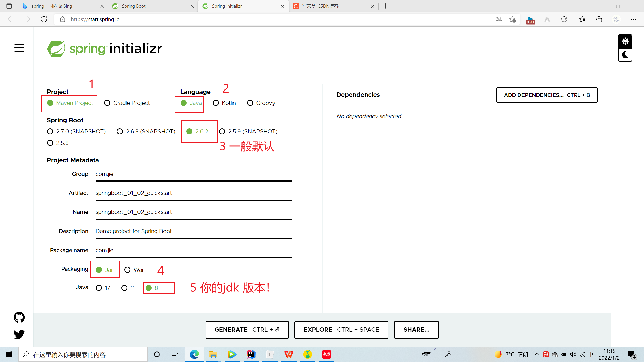Screen dimensions: 644x362
Task: Select Java as the language
Action: coord(191,103)
